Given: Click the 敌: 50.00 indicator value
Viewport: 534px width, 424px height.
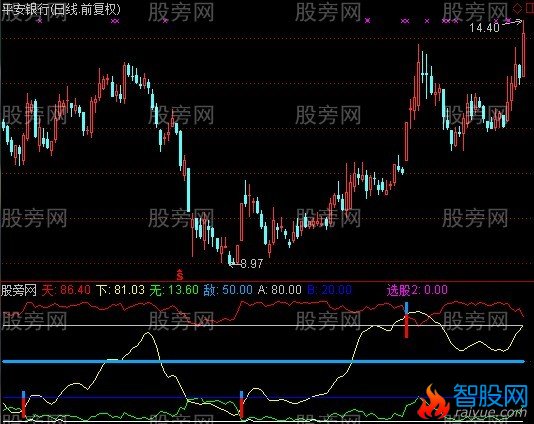Looking at the screenshot, I should (x=228, y=290).
